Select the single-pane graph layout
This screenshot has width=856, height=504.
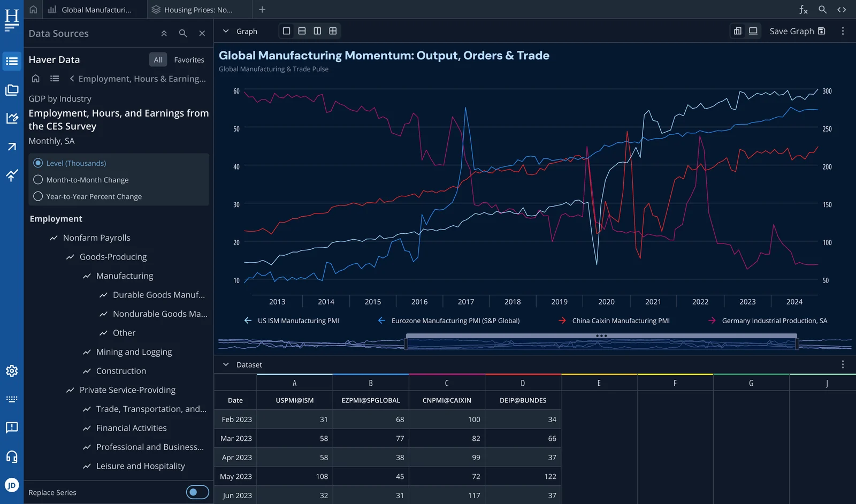point(287,31)
